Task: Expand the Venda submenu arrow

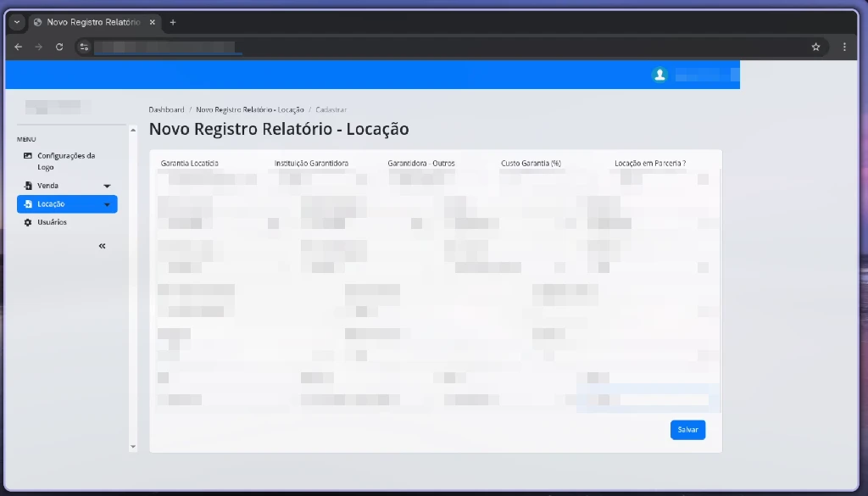Action: pyautogui.click(x=108, y=186)
